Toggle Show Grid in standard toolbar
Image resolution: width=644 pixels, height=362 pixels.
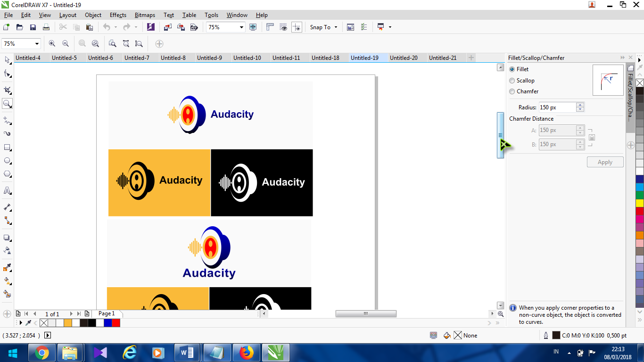283,27
